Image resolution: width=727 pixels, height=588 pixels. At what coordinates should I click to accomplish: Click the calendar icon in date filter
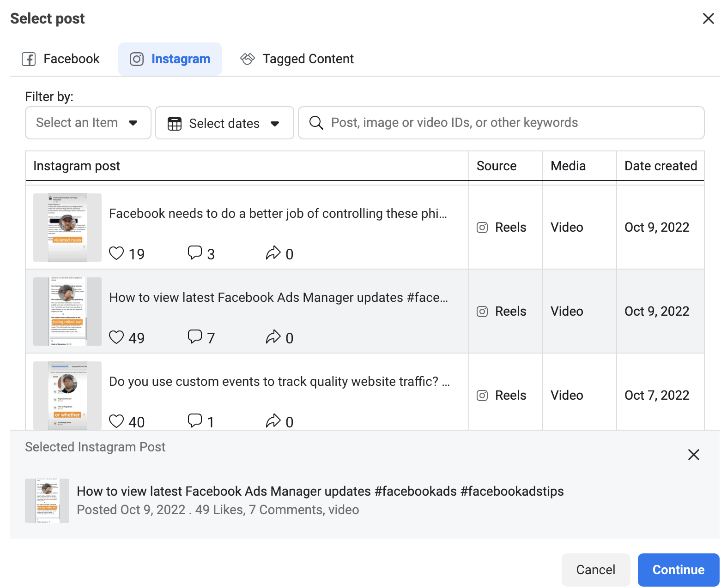(x=175, y=124)
